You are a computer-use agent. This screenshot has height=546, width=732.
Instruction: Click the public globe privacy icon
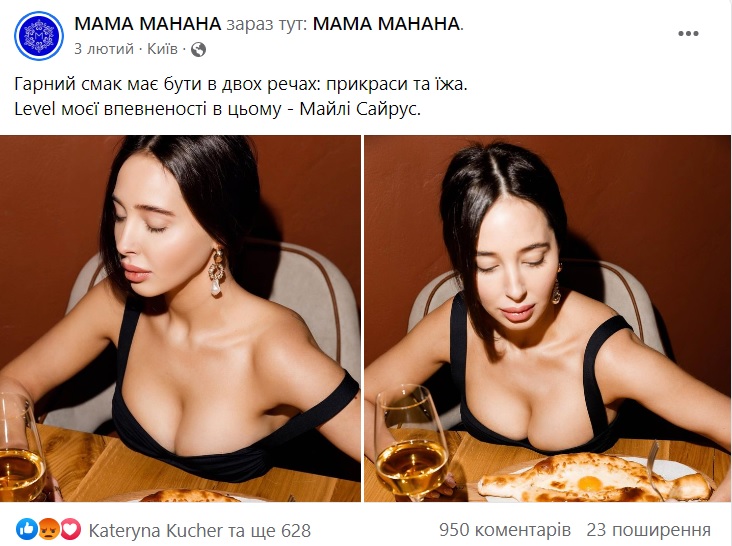pyautogui.click(x=198, y=49)
